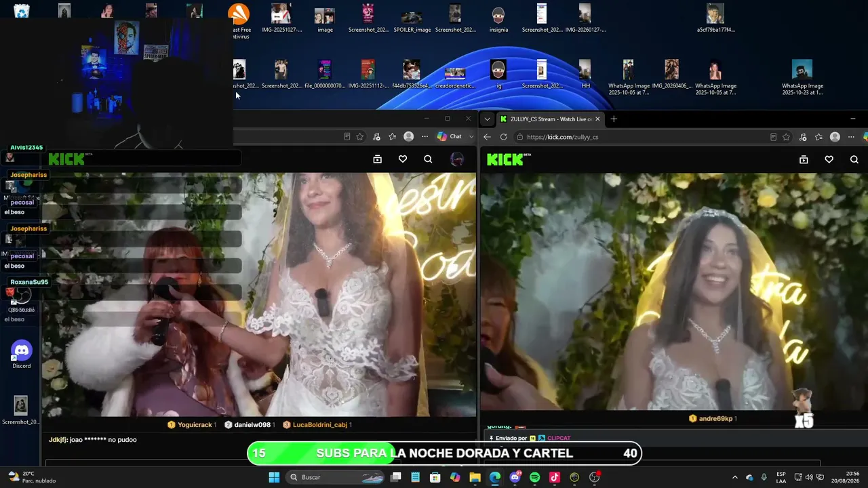The width and height of the screenshot is (868, 488).
Task: Open the a5cf79ba177f4 desktop file
Action: (715, 19)
